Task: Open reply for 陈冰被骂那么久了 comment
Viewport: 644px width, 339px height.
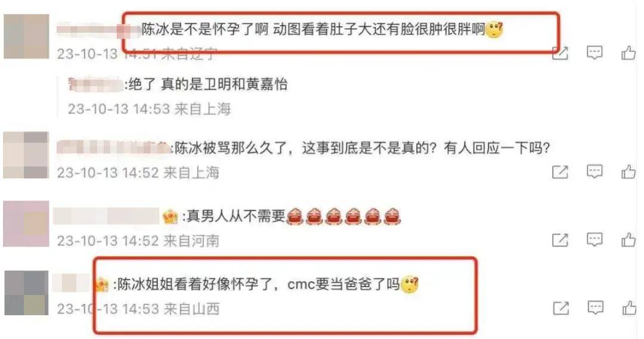Action: point(595,172)
